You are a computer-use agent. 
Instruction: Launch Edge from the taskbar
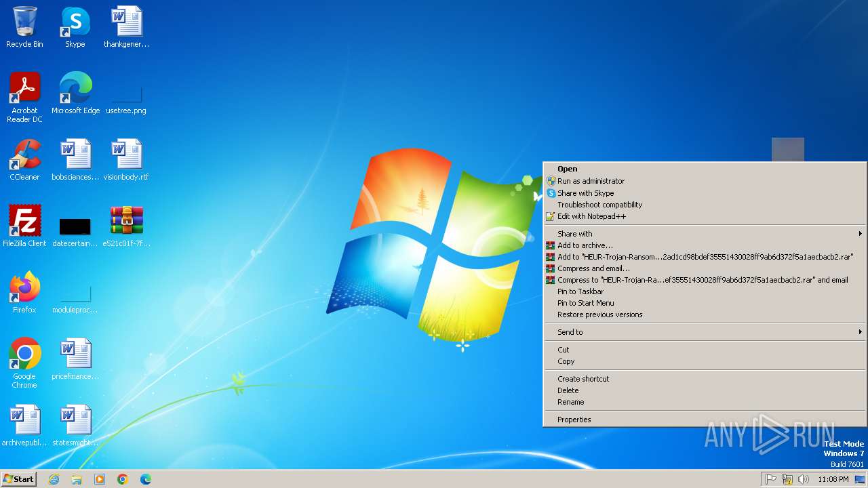(146, 479)
